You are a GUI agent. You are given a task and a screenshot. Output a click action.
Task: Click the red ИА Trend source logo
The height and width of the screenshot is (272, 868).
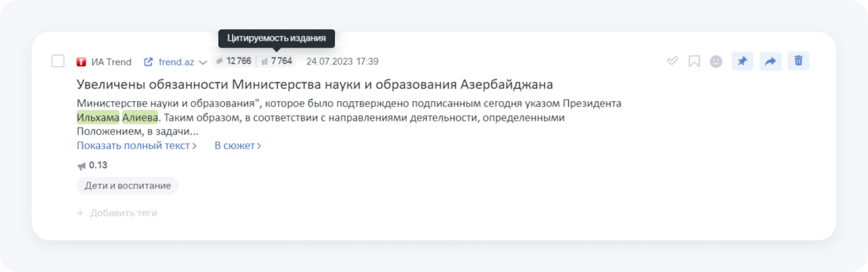pos(81,62)
